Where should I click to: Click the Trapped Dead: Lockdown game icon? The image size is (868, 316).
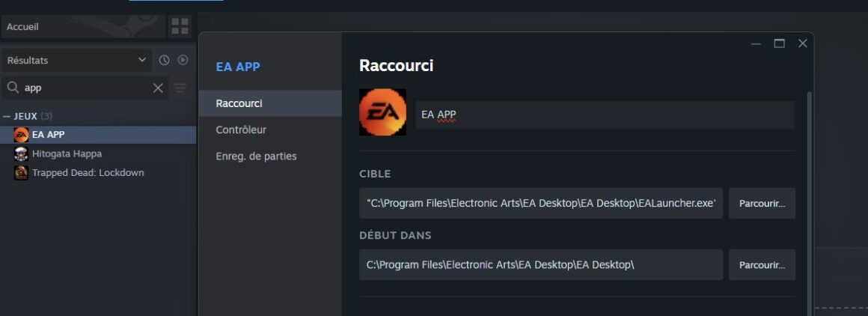tap(21, 173)
